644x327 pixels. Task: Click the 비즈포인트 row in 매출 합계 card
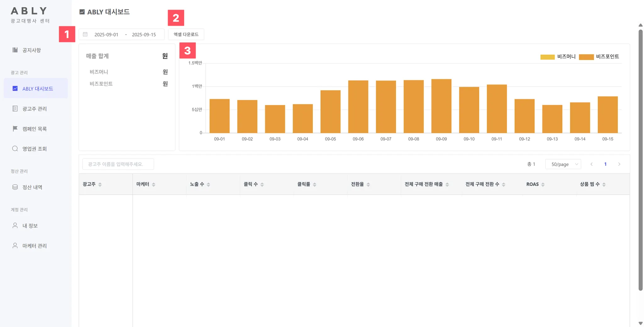pyautogui.click(x=129, y=84)
